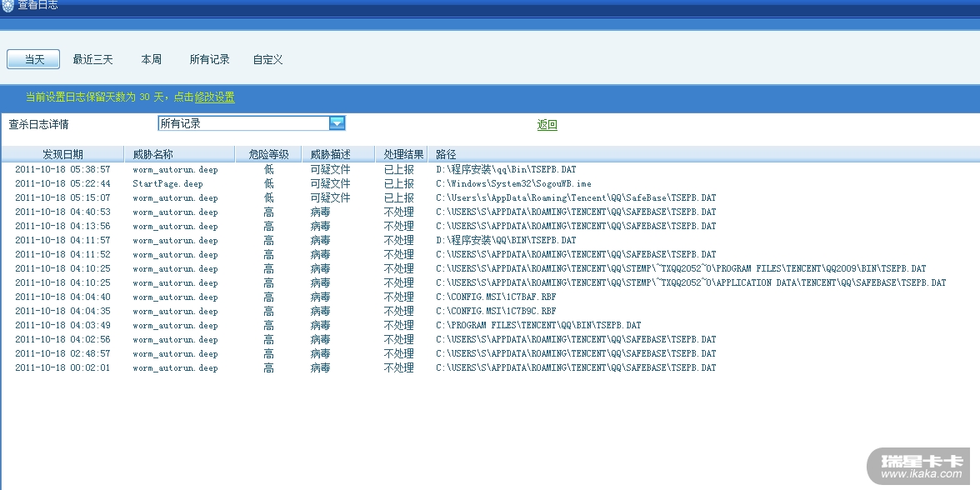Switch to 最近三天 tab
980x490 pixels.
(92, 59)
